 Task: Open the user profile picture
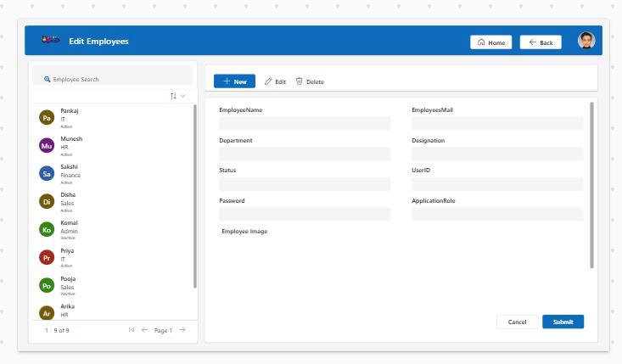tap(586, 41)
